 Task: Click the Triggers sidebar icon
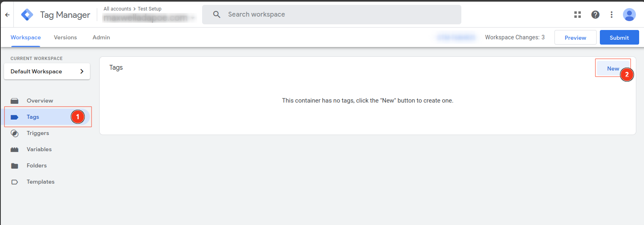click(15, 133)
